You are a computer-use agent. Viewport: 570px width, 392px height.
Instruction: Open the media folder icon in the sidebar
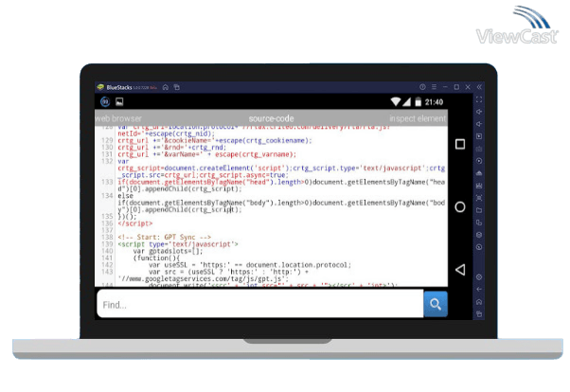pyautogui.click(x=479, y=210)
